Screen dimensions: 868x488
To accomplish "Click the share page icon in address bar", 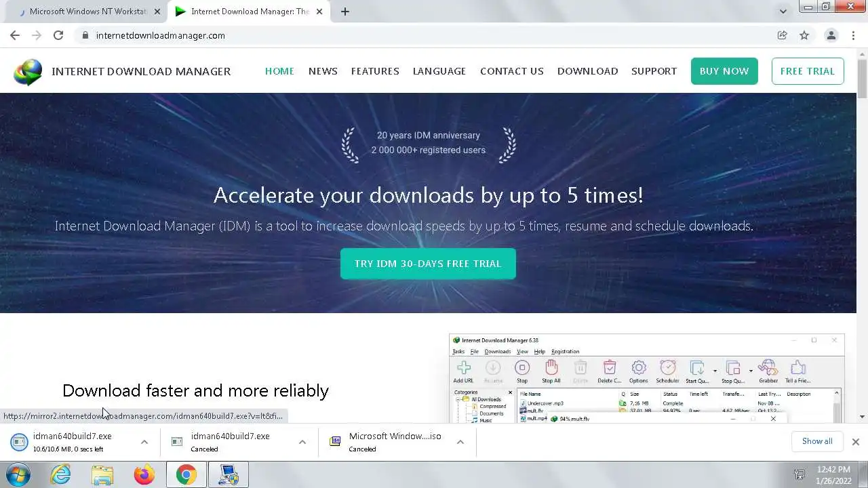I will pyautogui.click(x=782, y=35).
